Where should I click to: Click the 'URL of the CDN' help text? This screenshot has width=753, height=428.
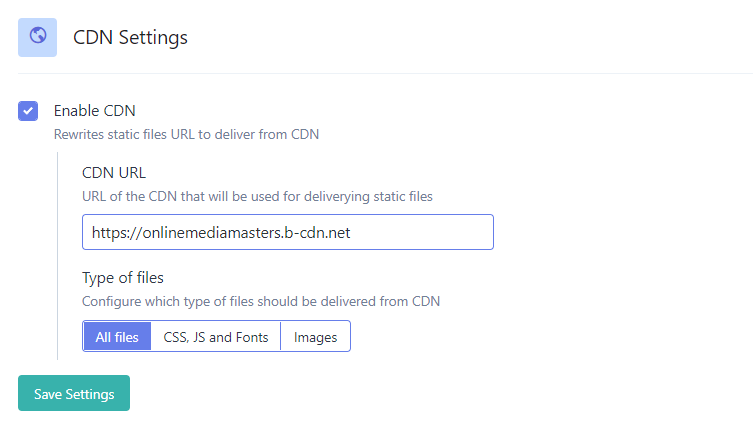257,196
